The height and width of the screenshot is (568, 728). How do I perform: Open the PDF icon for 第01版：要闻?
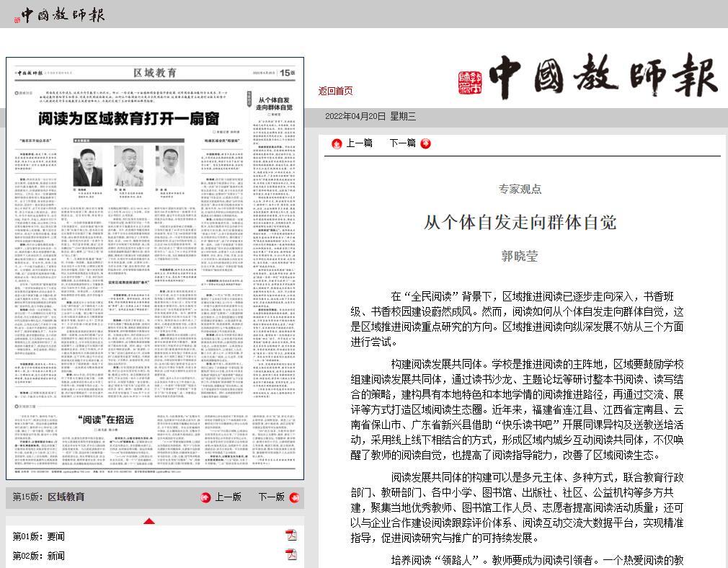(x=291, y=536)
